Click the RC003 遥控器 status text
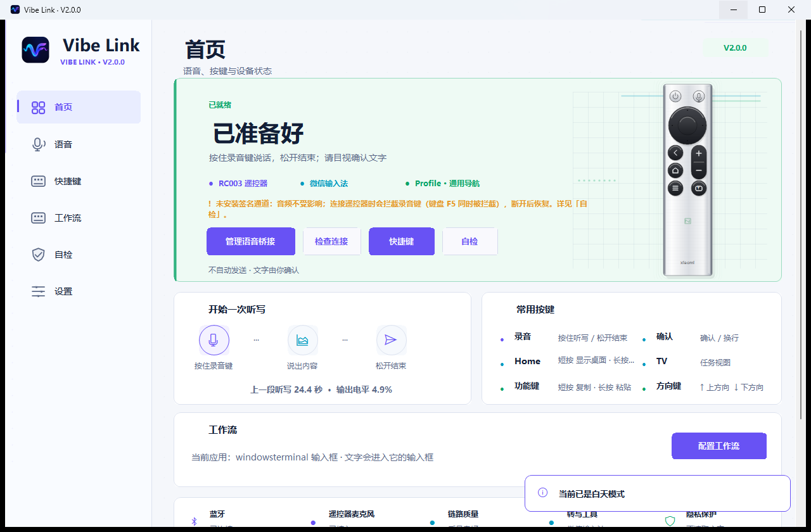Viewport: 811px width, 532px height. 243,184
